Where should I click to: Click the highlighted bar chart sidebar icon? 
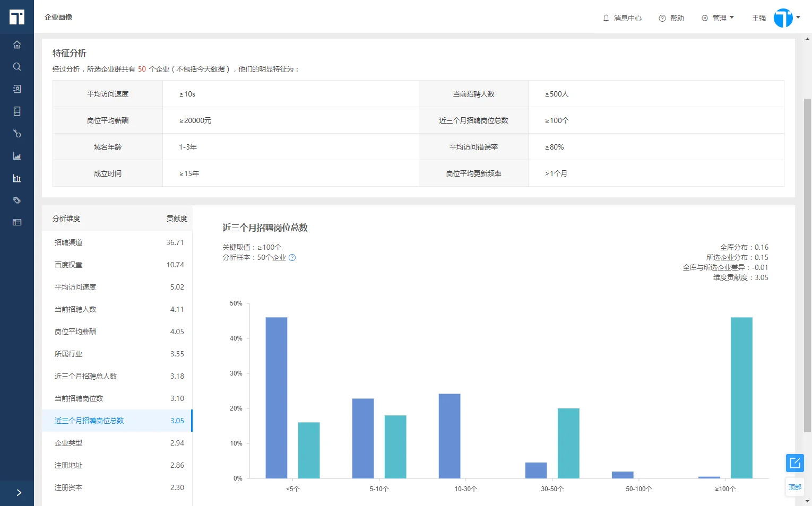pos(17,178)
